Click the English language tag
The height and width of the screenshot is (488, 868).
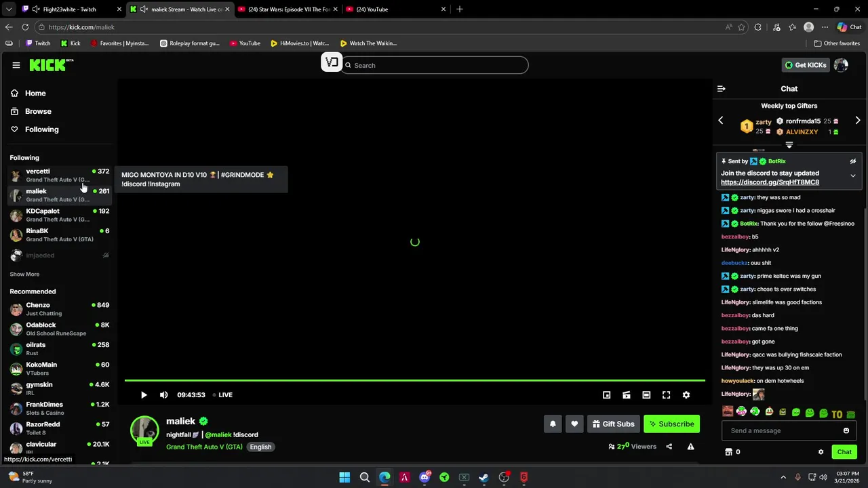(x=260, y=447)
